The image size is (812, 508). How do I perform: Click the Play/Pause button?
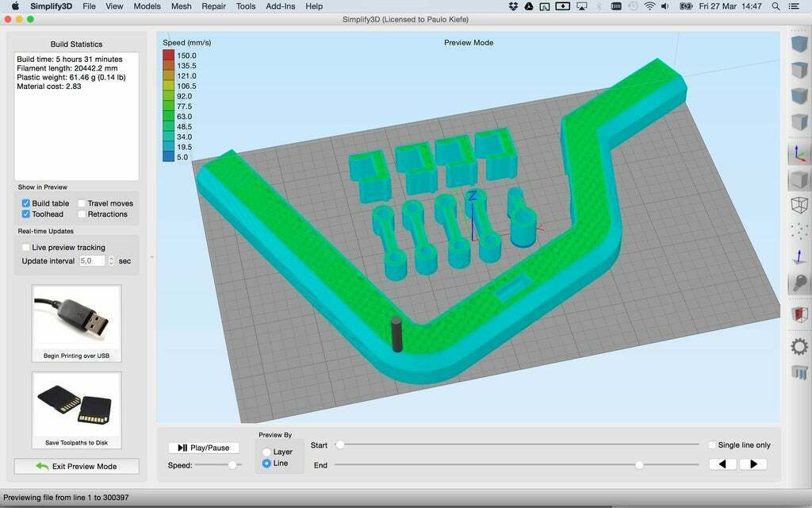point(204,448)
